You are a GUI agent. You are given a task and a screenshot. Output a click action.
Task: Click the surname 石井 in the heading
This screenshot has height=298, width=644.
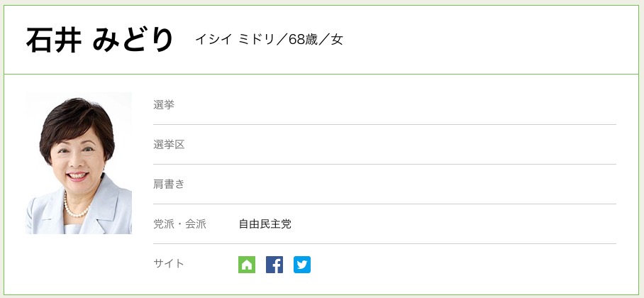(54, 40)
